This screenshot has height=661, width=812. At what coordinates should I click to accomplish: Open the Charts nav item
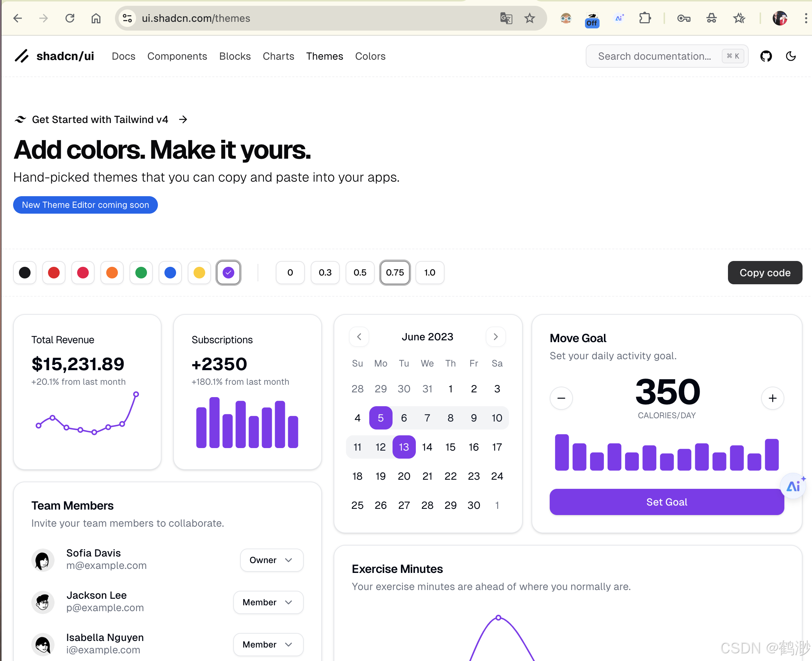pos(278,56)
